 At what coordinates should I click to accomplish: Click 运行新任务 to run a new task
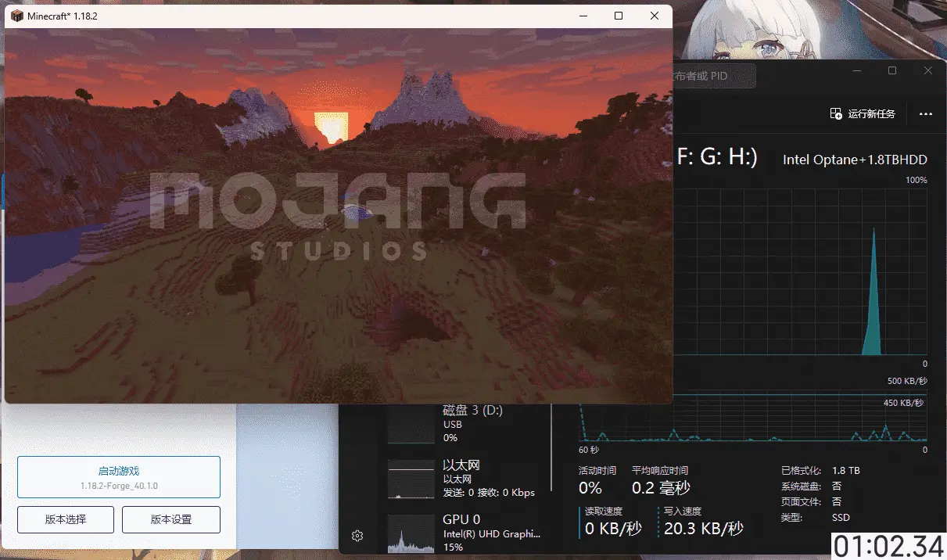click(x=863, y=114)
